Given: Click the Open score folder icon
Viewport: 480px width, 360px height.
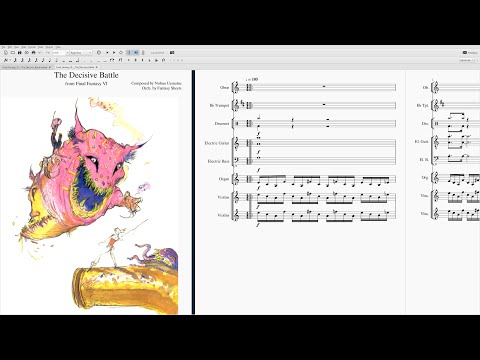Looking at the screenshot, I should tap(13, 53).
